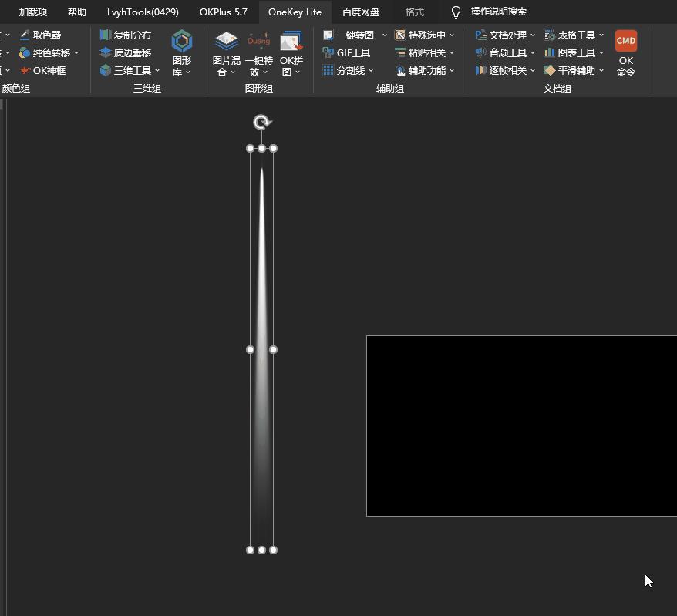
Task: Click the 逐帧相关 button label
Action: click(x=507, y=70)
